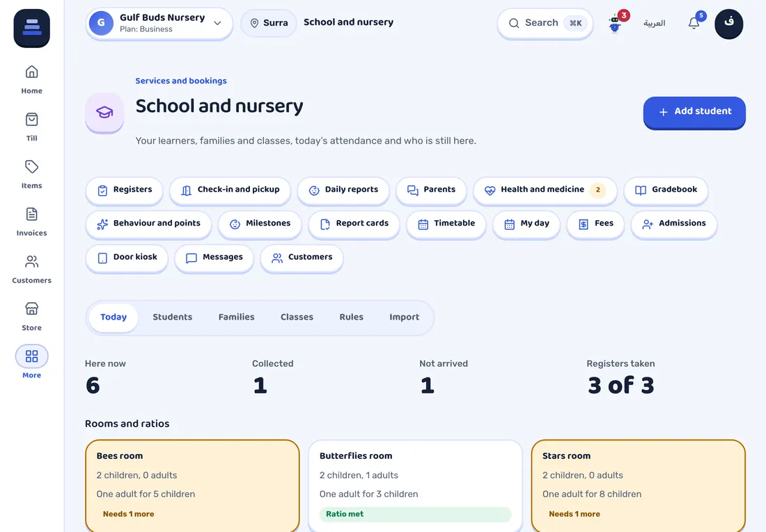Open Customers in the left sidebar
766x532 pixels.
click(32, 269)
